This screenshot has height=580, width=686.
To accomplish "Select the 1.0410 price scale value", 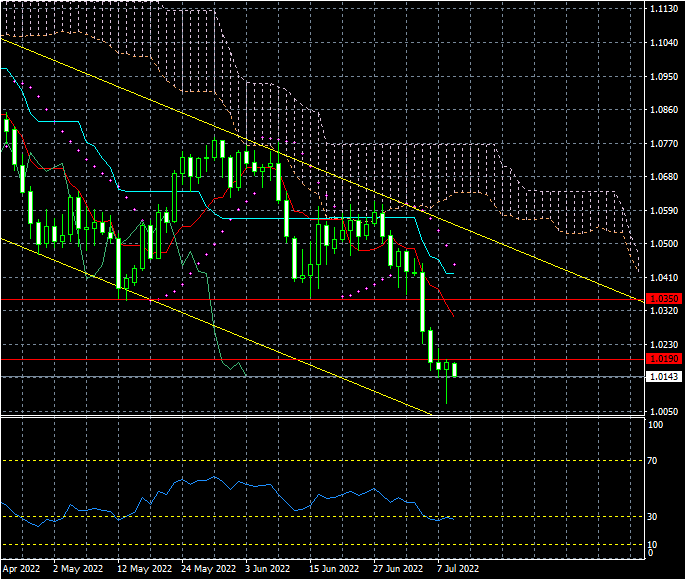I will pyautogui.click(x=664, y=277).
